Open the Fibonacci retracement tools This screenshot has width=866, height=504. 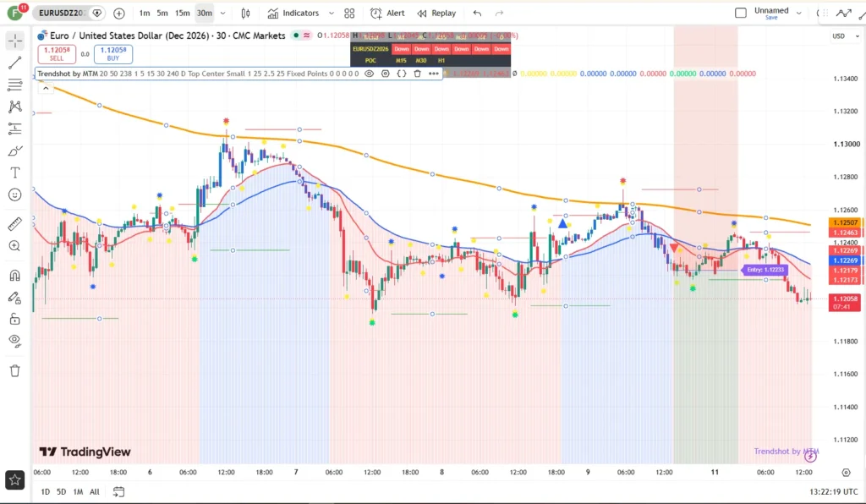[15, 85]
